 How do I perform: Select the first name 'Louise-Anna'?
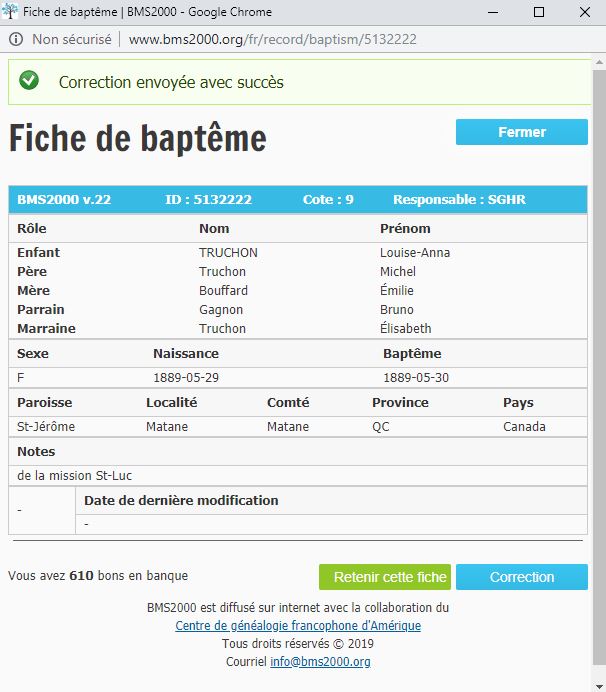415,252
